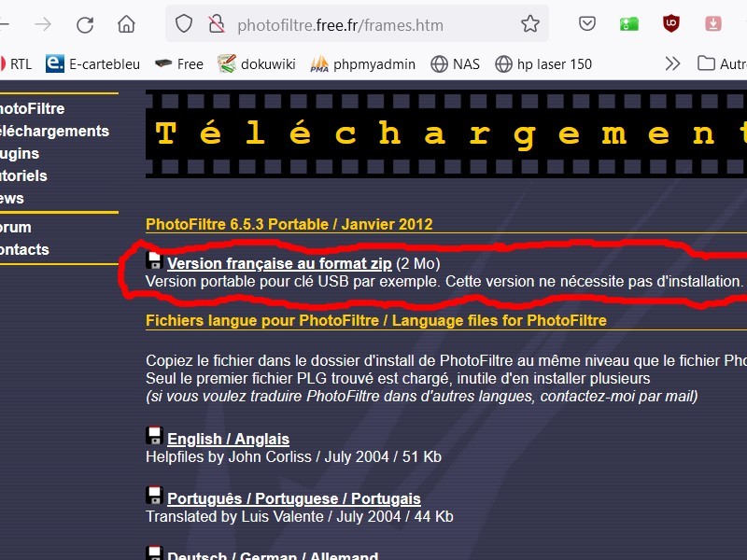
Task: Open the tracking protection shield icon
Action: pyautogui.click(x=185, y=24)
